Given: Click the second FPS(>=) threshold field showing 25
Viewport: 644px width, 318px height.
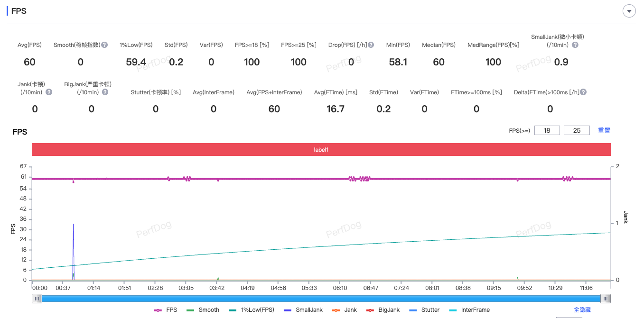Looking at the screenshot, I should pos(577,130).
